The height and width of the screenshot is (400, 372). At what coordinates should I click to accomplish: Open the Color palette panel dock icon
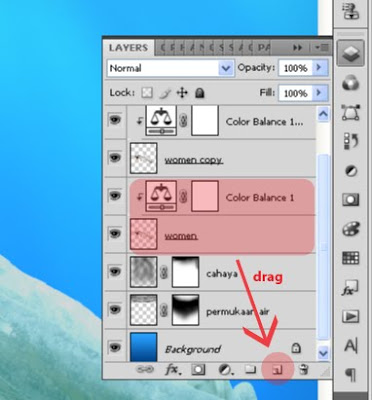pyautogui.click(x=350, y=229)
